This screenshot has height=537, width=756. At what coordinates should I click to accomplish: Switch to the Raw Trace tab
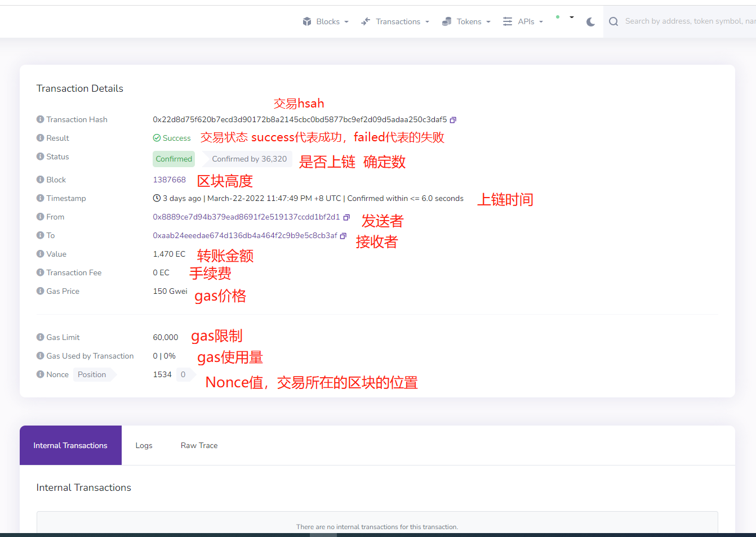coord(199,445)
